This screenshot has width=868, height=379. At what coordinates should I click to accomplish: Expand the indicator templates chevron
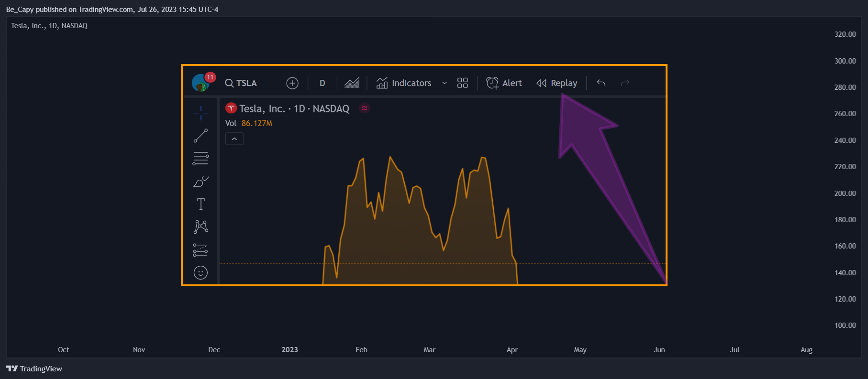coord(445,83)
